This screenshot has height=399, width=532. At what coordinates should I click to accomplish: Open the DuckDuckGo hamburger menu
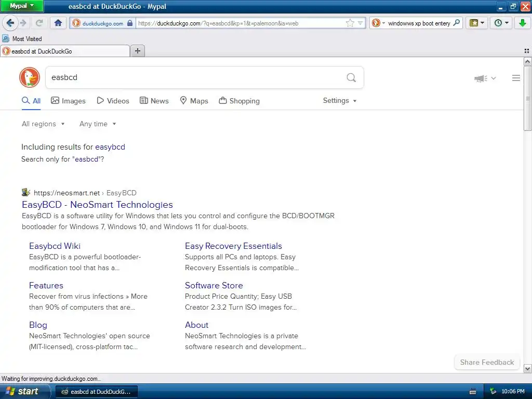[x=516, y=78]
